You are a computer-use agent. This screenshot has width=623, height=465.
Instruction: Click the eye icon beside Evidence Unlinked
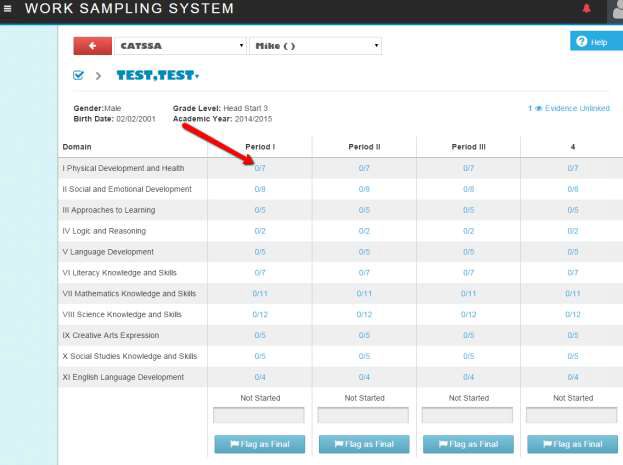pos(538,108)
